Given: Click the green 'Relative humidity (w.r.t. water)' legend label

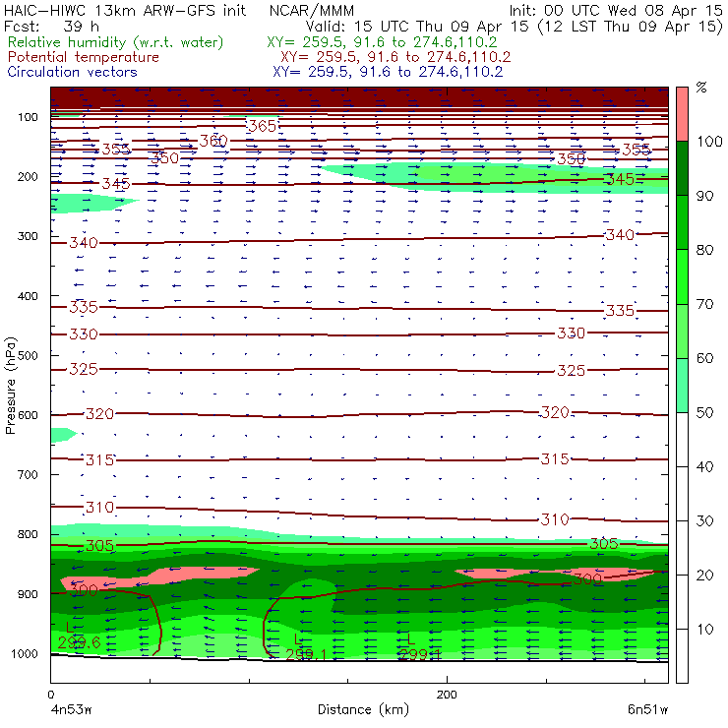Looking at the screenshot, I should tap(116, 42).
